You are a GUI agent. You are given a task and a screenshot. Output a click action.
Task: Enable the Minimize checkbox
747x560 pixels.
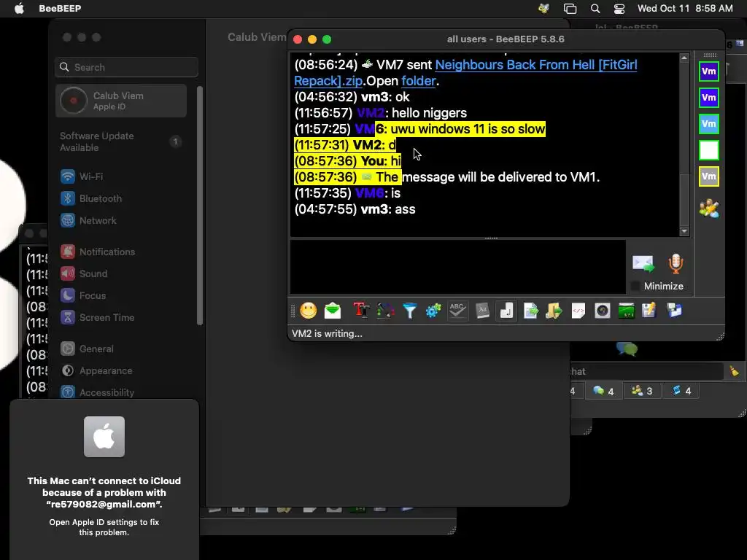tap(635, 286)
